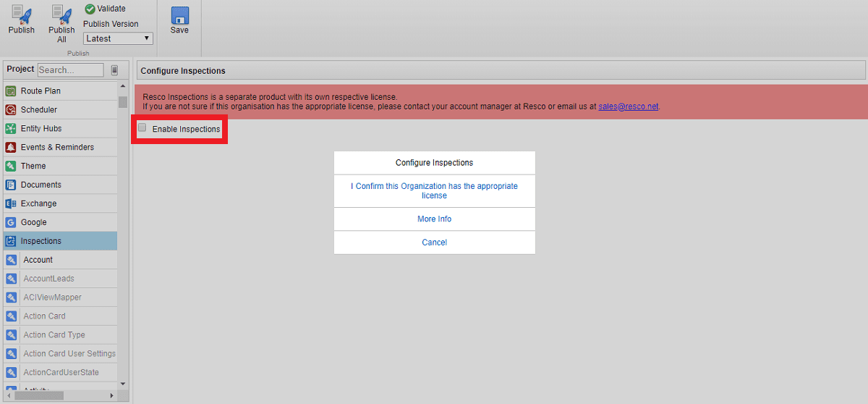Select the Documents tree item

[60, 185]
